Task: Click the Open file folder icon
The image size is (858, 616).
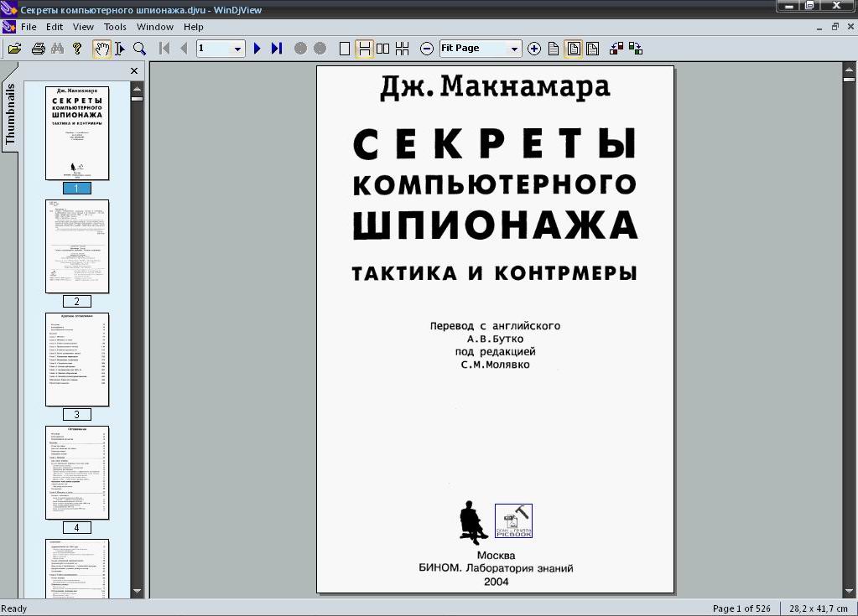Action: point(14,49)
